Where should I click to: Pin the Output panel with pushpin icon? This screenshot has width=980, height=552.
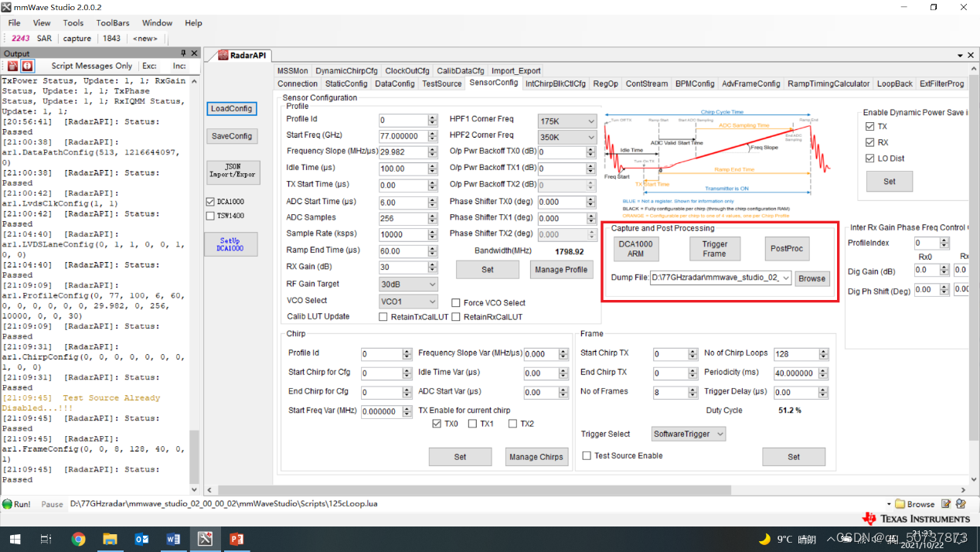pyautogui.click(x=183, y=53)
